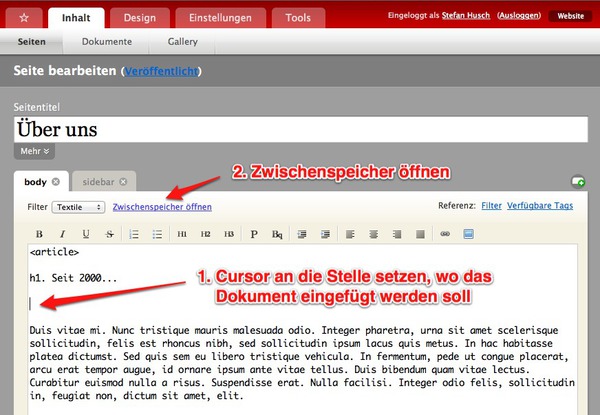The image size is (600, 415).
Task: Click the Zwischenspeicher öffnen link
Action: point(162,207)
